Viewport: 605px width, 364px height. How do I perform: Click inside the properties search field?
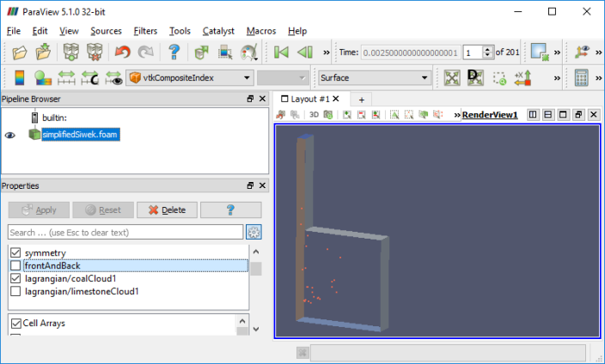pos(125,232)
